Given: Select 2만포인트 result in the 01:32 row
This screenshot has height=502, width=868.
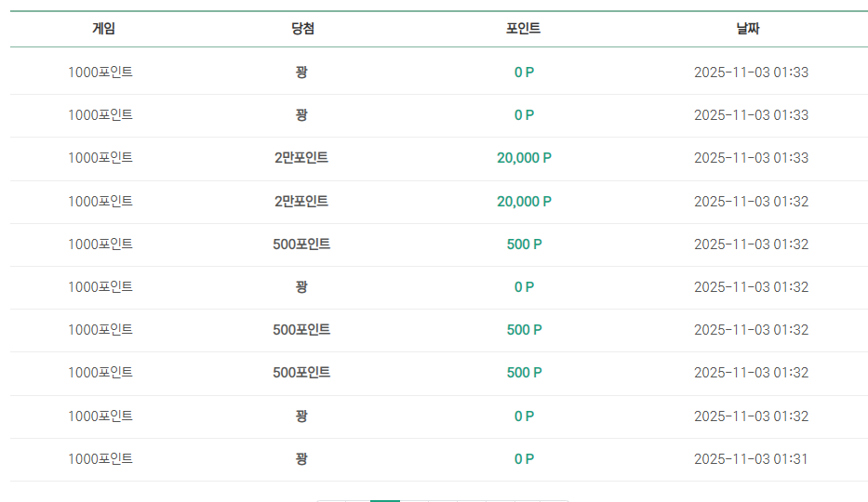Looking at the screenshot, I should pyautogui.click(x=301, y=201).
